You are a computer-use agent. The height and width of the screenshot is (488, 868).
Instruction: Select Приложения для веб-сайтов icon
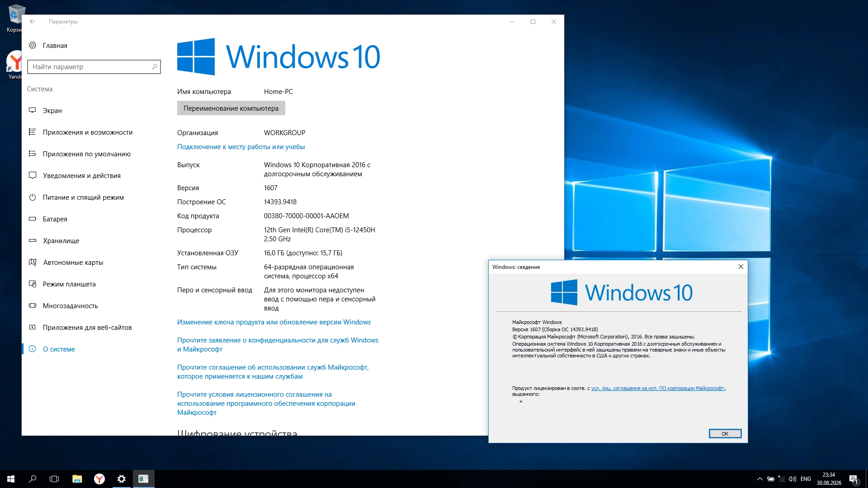33,327
